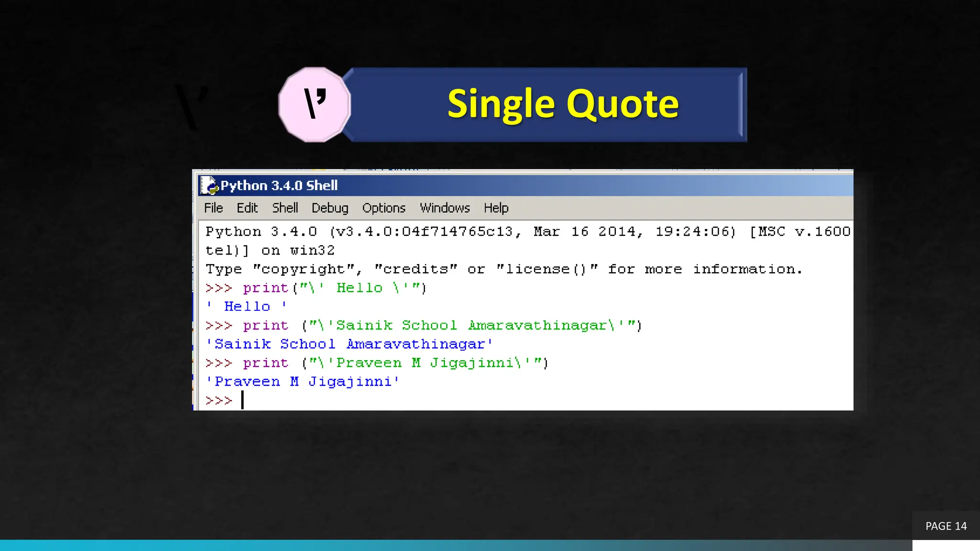Screen dimensions: 980x551
Task: Click the pink backslash-quote badge
Action: click(314, 104)
